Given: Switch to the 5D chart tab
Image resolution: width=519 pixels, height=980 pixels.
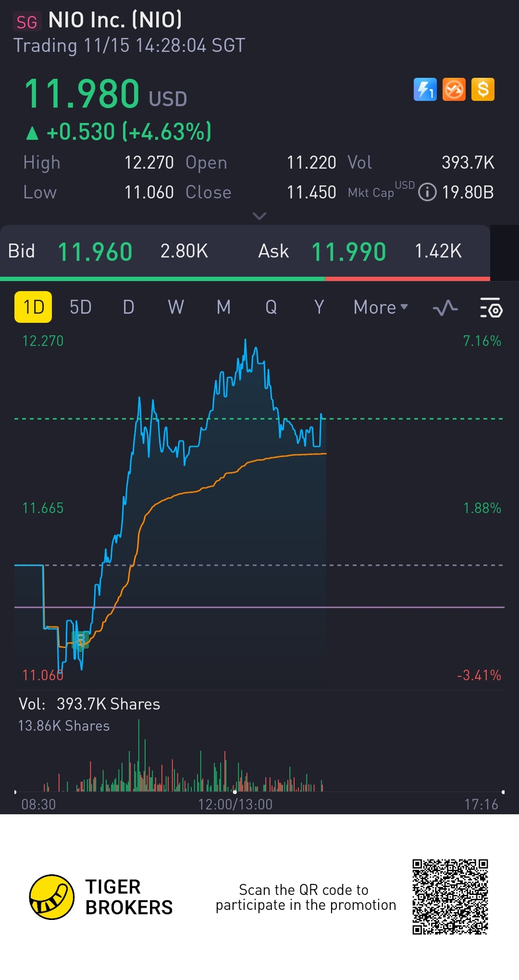Looking at the screenshot, I should click(x=80, y=307).
